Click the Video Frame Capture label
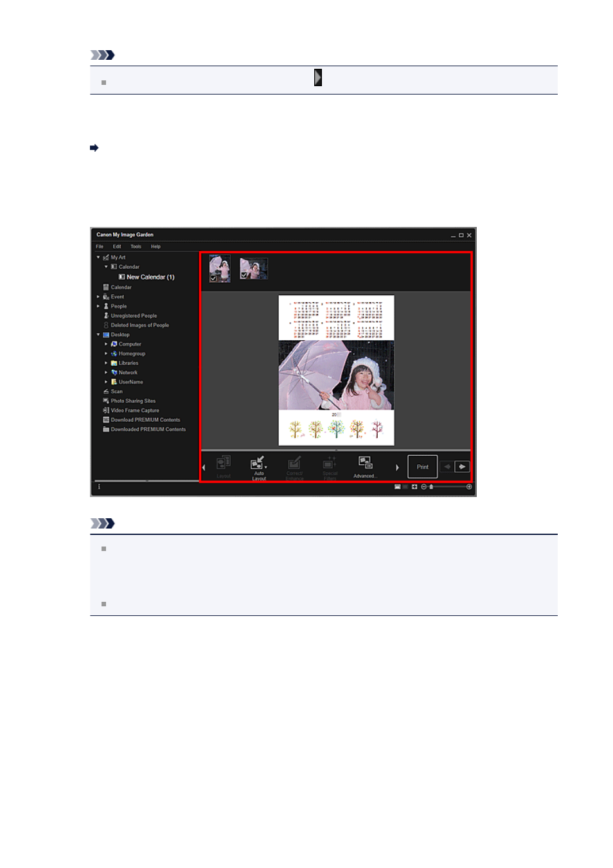613x868 pixels. [135, 410]
